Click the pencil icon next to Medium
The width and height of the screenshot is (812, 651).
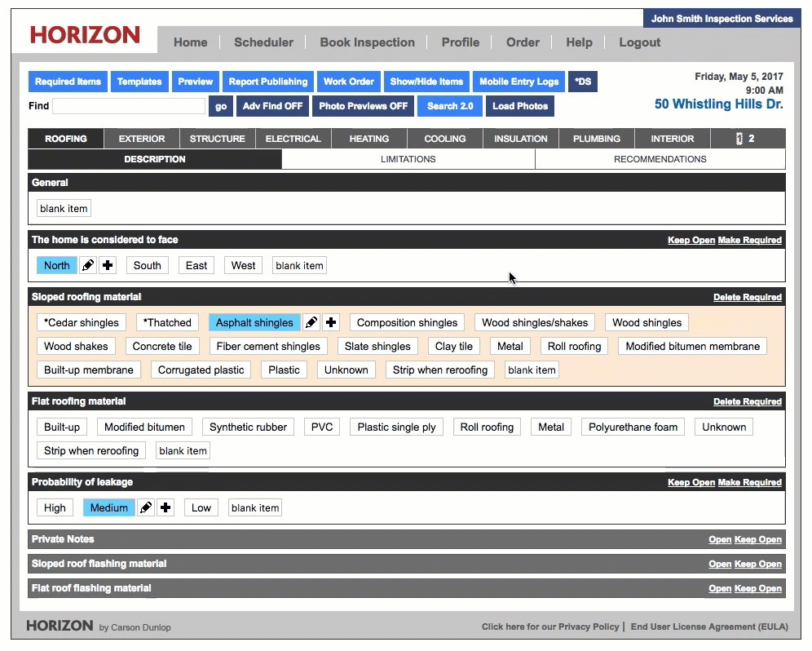pyautogui.click(x=146, y=507)
